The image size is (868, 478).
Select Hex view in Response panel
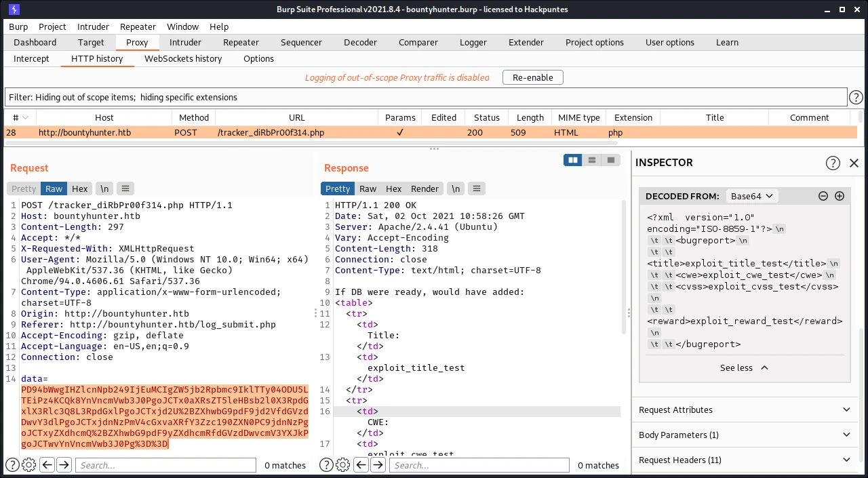tap(394, 188)
